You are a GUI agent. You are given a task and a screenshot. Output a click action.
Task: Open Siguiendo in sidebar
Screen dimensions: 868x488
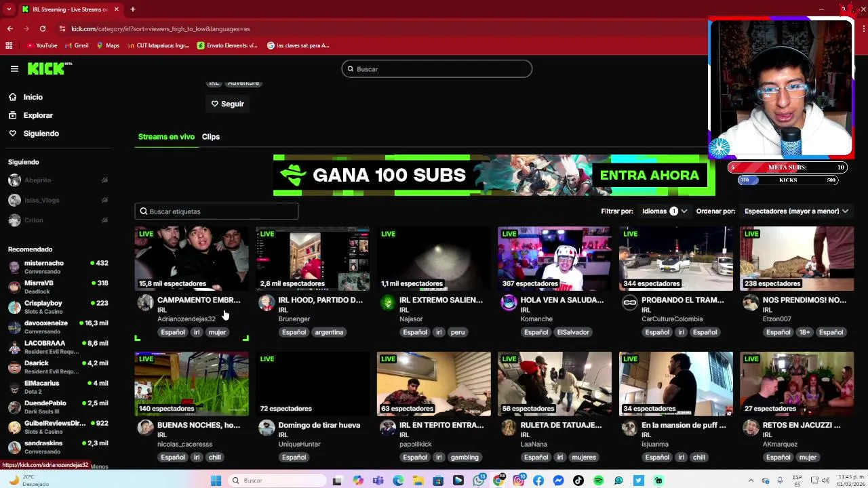(x=41, y=134)
